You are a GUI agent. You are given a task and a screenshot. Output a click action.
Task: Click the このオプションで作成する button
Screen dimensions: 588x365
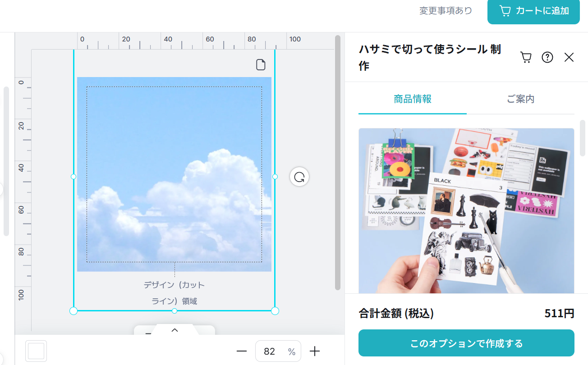coord(466,343)
